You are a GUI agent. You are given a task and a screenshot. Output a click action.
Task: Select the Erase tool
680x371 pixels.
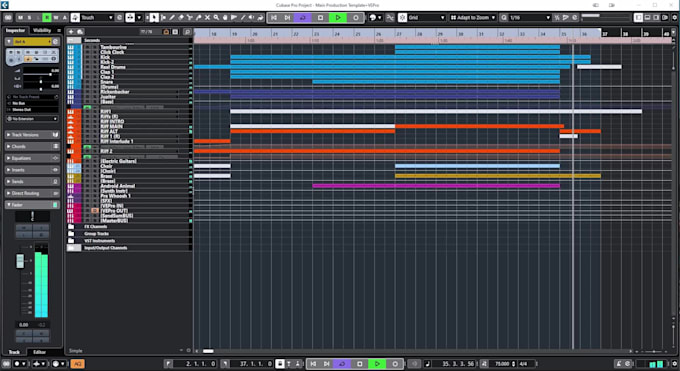pyautogui.click(x=181, y=17)
